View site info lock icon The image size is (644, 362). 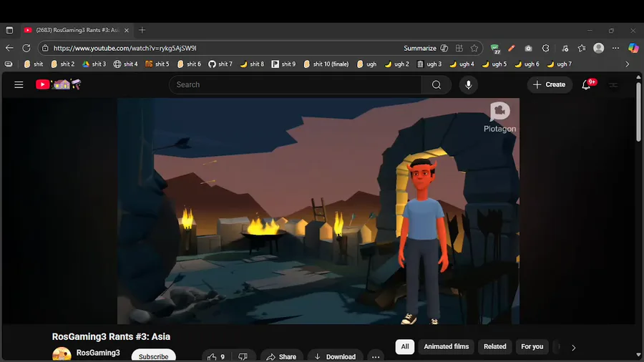click(45, 48)
